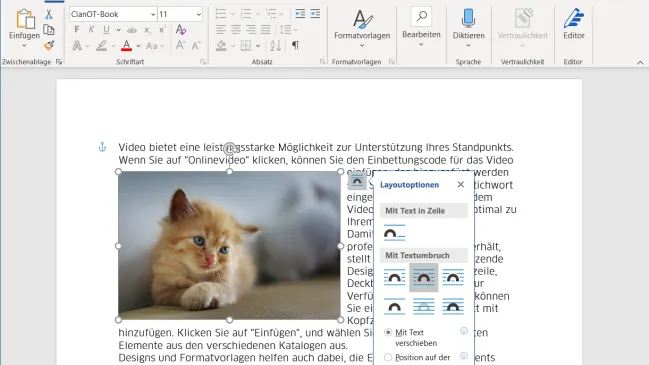Click the Cut scissors icon

coord(49,14)
